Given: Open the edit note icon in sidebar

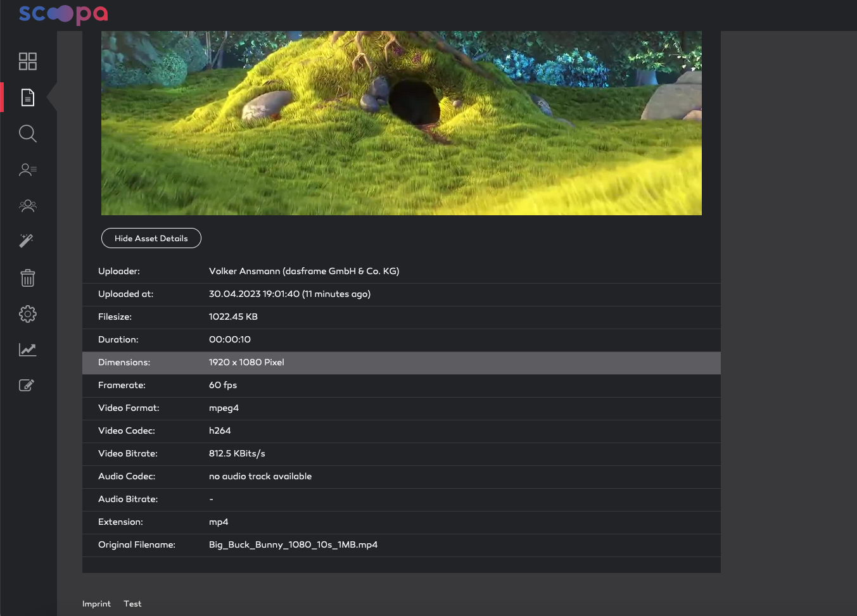Looking at the screenshot, I should 27,385.
